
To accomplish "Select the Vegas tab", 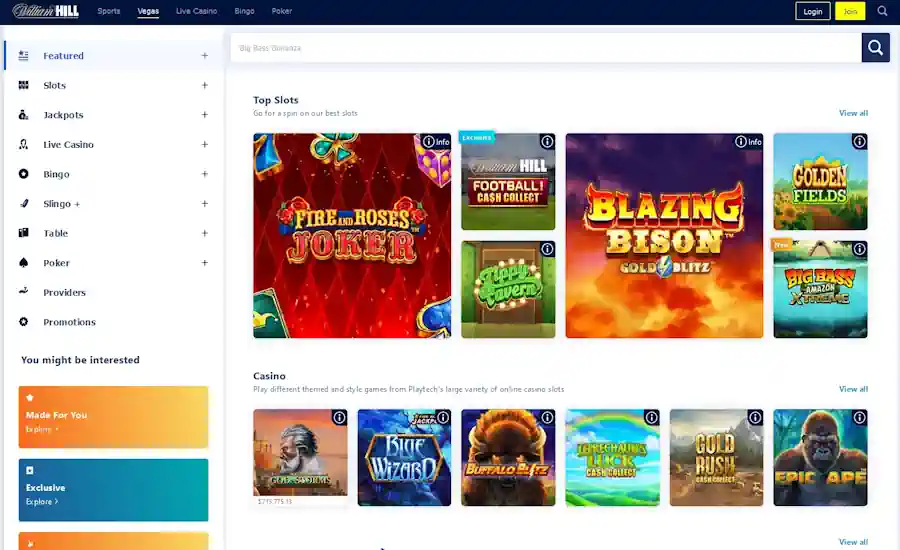I will [x=148, y=11].
